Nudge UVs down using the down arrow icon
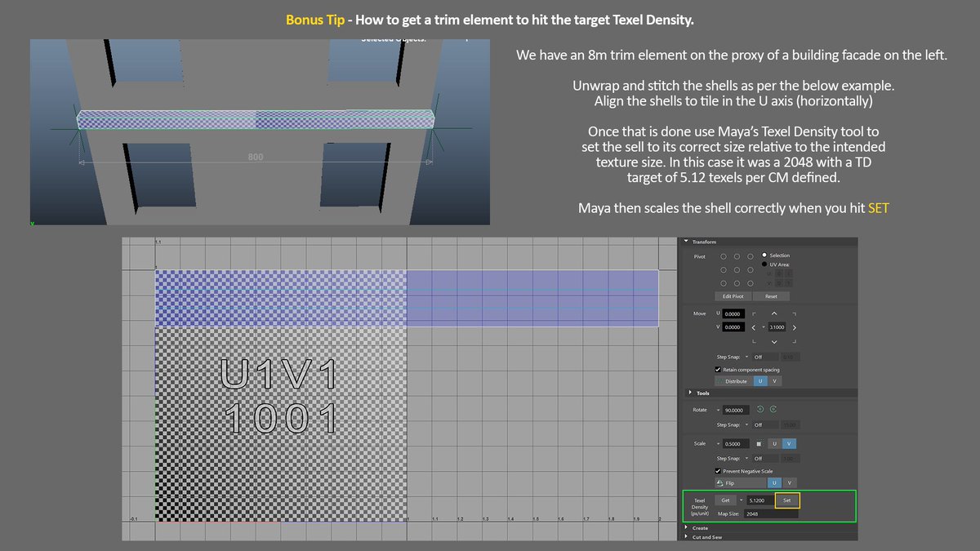 point(774,341)
